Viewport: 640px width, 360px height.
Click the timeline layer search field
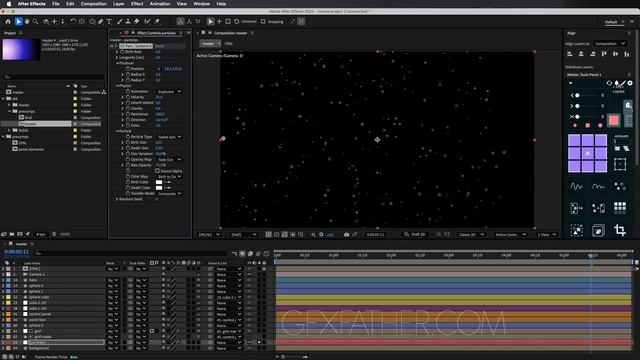(131, 253)
